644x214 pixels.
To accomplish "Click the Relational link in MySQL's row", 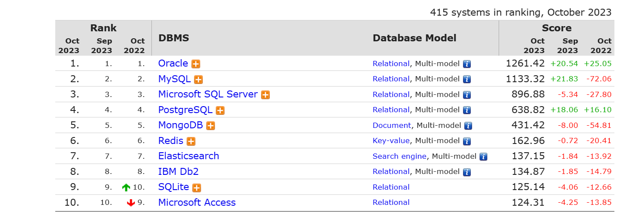I will coord(391,79).
